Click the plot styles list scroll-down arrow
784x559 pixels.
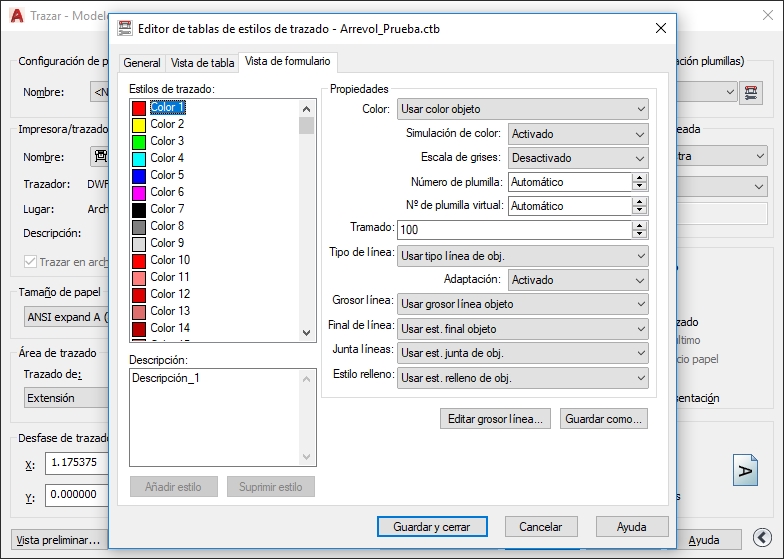pyautogui.click(x=306, y=333)
